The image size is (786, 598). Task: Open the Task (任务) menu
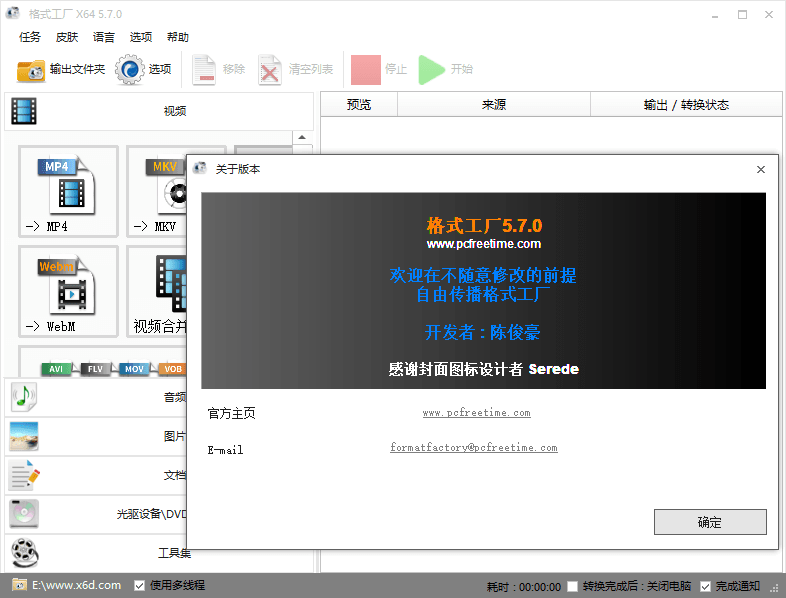tap(30, 37)
